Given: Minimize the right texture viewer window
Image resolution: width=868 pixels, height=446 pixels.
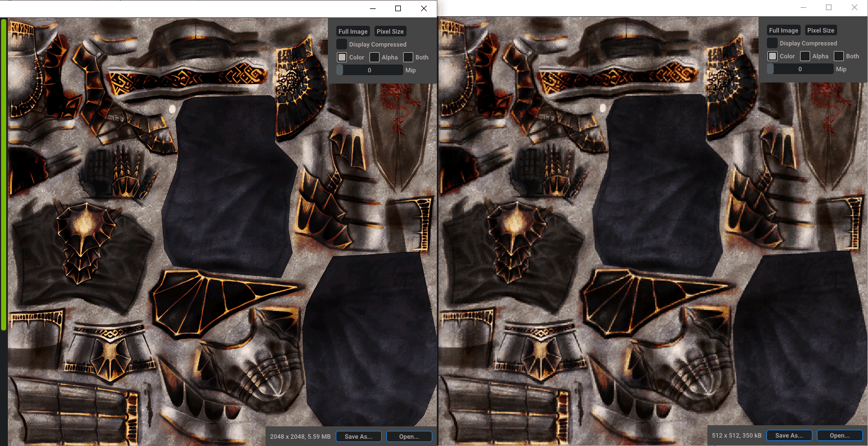Looking at the screenshot, I should click(x=803, y=7).
